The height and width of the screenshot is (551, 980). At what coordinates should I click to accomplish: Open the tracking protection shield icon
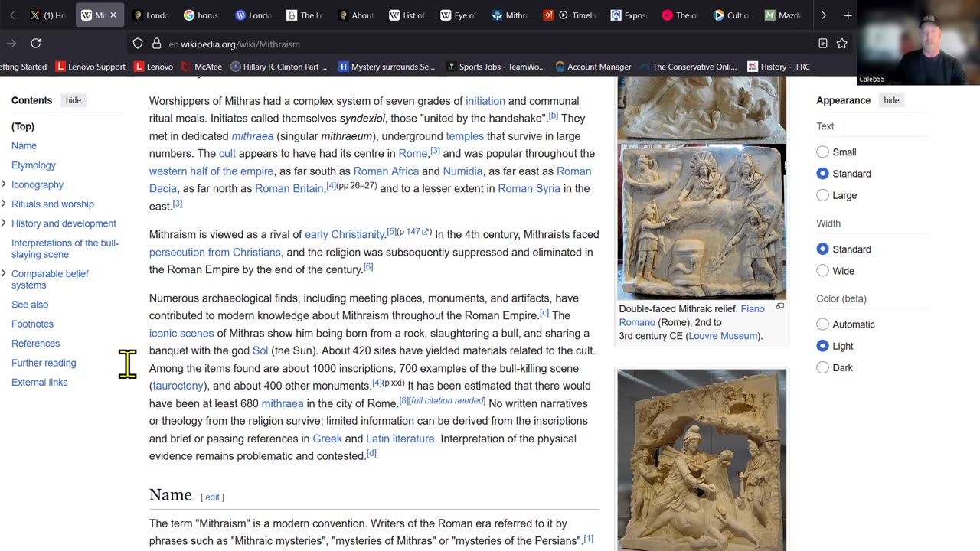tap(138, 44)
